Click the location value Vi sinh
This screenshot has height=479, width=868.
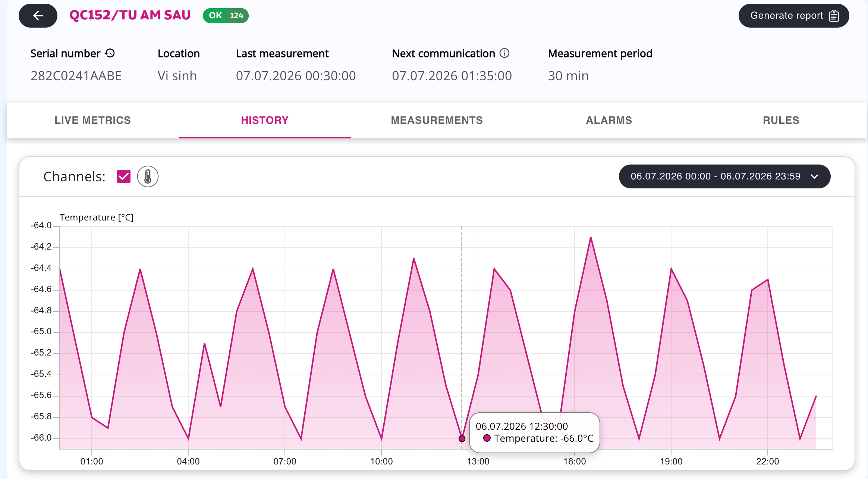pyautogui.click(x=177, y=76)
